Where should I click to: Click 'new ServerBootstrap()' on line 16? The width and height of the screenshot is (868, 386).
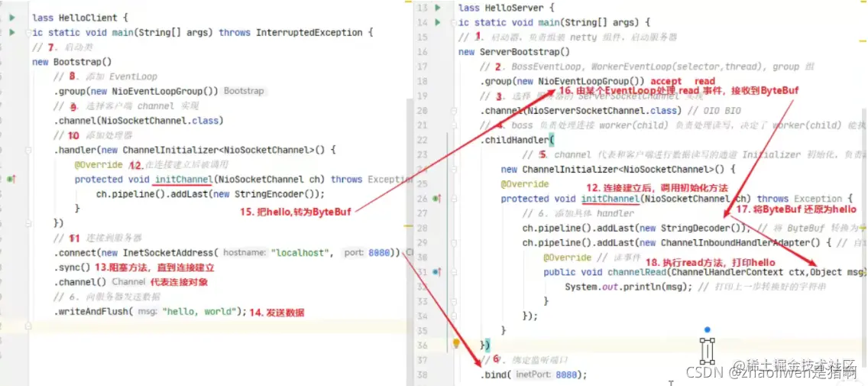pos(513,52)
